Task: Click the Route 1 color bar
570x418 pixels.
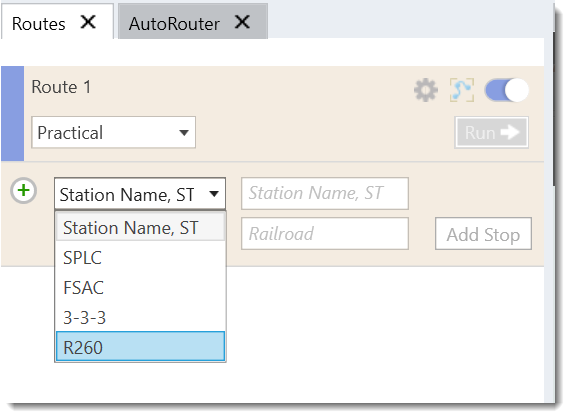Action: (12, 113)
